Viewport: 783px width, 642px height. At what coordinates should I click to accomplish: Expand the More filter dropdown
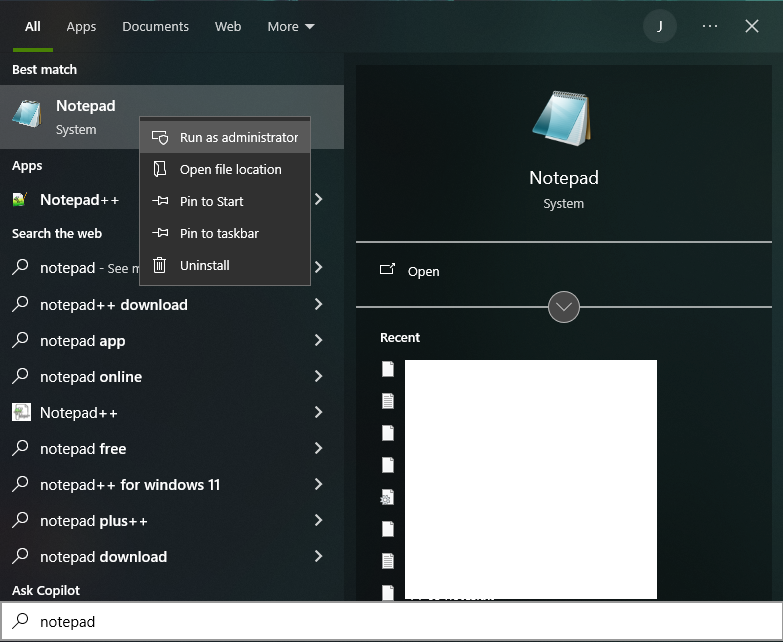click(291, 26)
